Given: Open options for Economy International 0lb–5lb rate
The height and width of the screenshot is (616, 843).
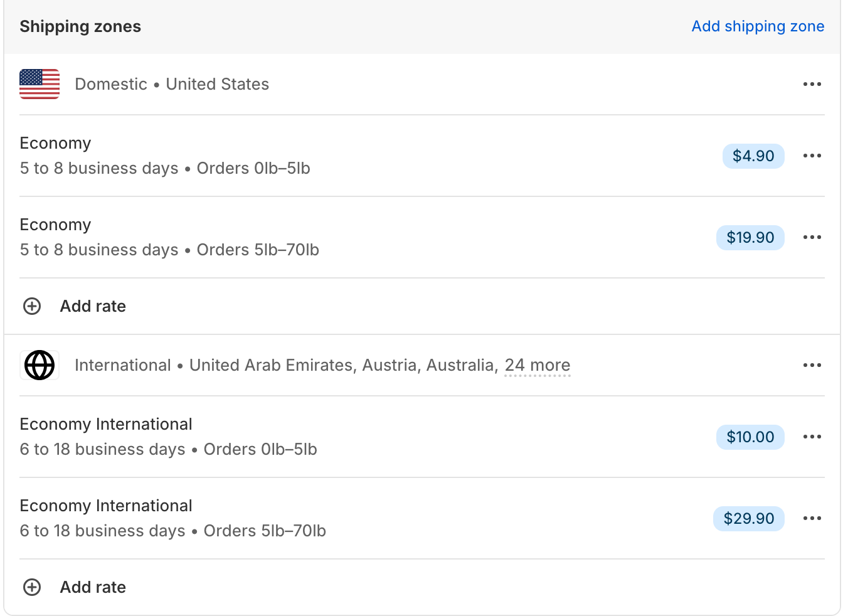Looking at the screenshot, I should pos(812,437).
